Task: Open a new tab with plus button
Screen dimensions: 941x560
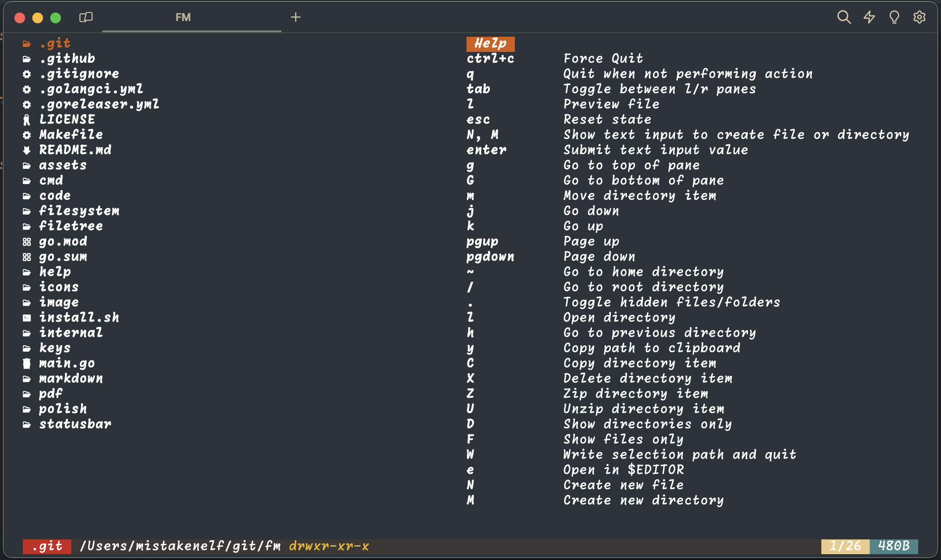Action: pyautogui.click(x=295, y=17)
